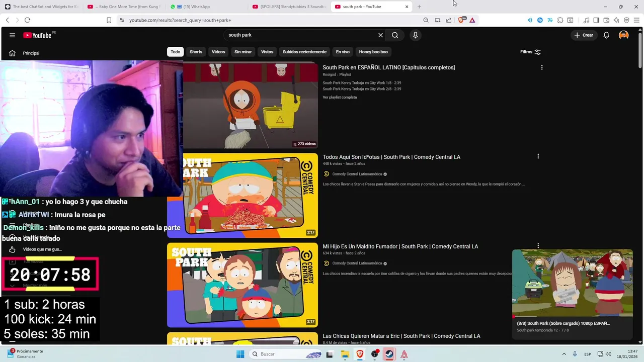Click the taskbar Buscar search box
Image resolution: width=644 pixels, height=362 pixels.
(x=286, y=354)
